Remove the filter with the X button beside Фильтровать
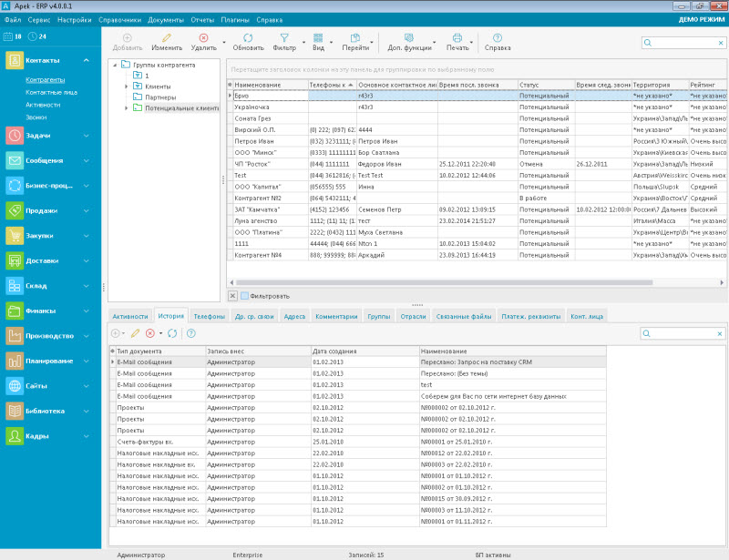 [x=232, y=296]
